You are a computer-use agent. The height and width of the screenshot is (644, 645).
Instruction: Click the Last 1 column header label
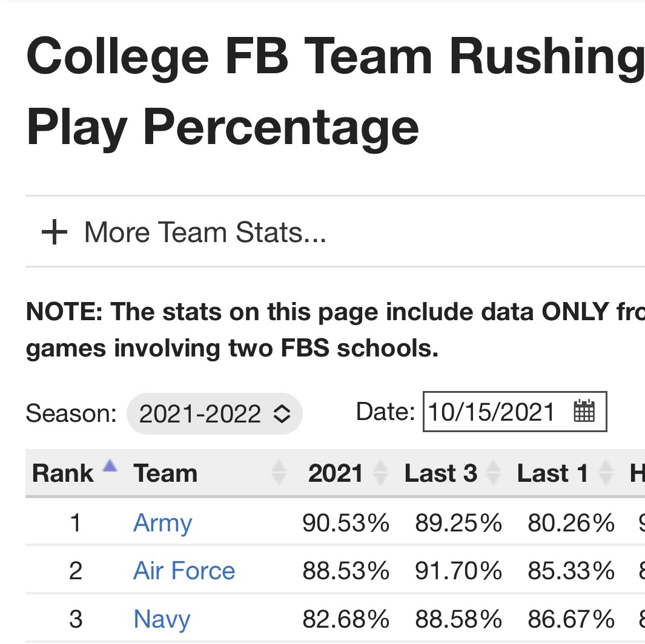(552, 473)
